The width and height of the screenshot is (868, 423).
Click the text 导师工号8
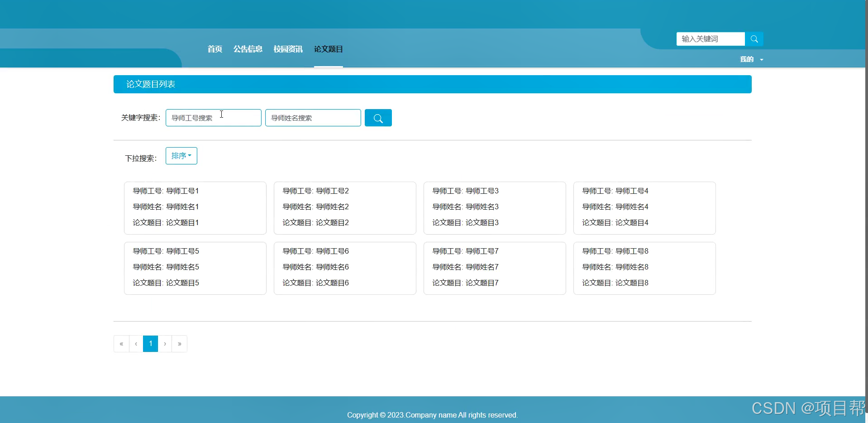(632, 251)
